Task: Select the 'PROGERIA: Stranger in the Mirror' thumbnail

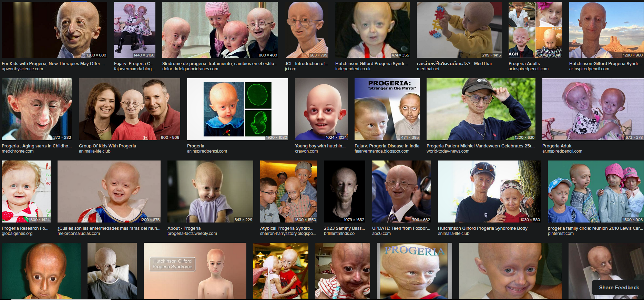Action: pyautogui.click(x=387, y=109)
